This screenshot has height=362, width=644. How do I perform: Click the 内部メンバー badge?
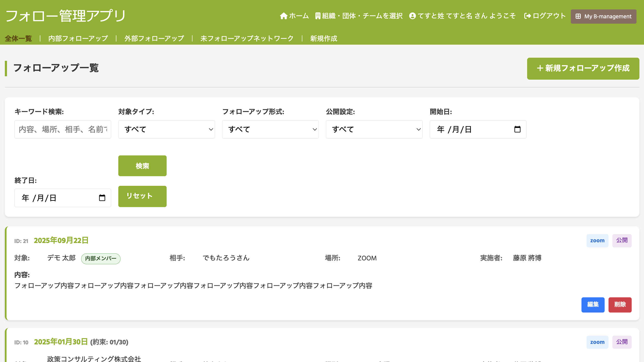pyautogui.click(x=101, y=258)
